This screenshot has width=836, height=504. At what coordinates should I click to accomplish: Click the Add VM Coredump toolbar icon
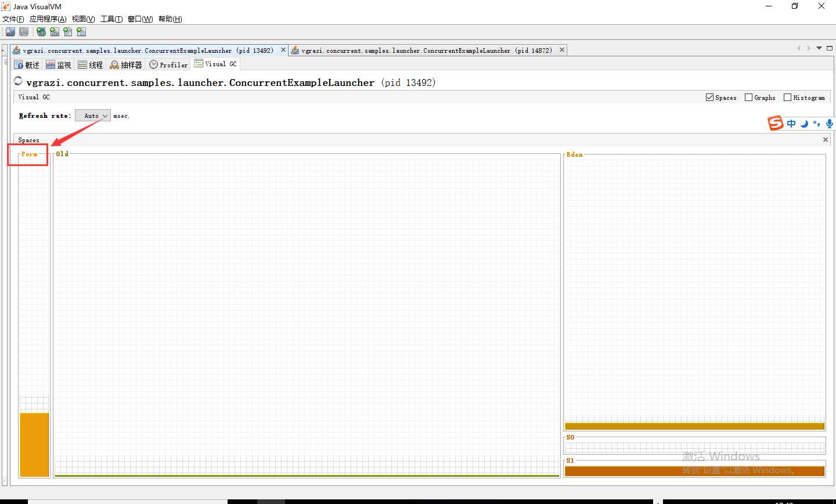point(68,32)
